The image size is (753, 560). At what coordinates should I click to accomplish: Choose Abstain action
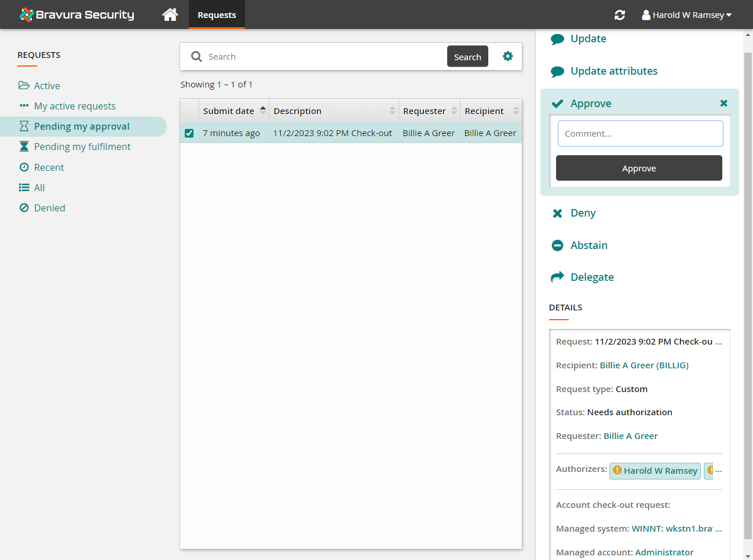click(x=588, y=246)
